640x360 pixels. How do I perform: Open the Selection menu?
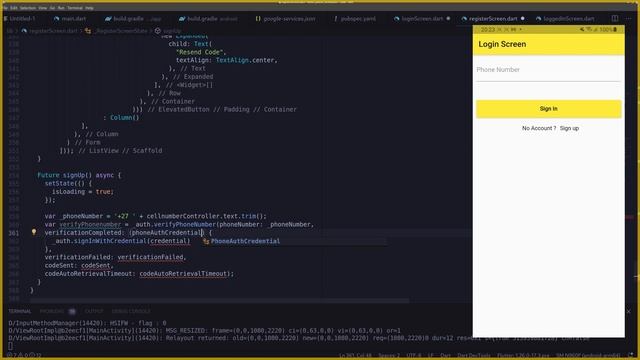pyautogui.click(x=28, y=8)
